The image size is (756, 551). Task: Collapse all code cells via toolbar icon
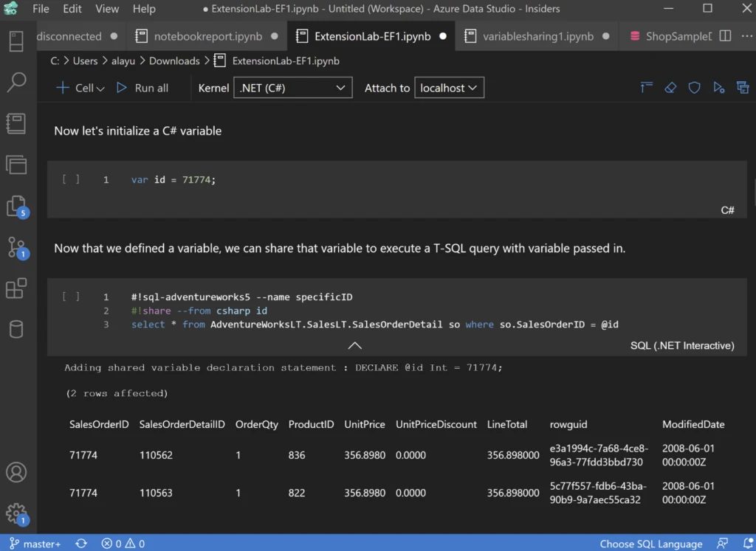coord(646,87)
